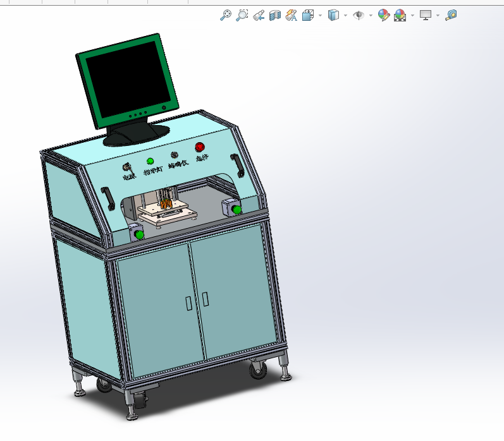Go back to the Previous View

click(x=259, y=15)
